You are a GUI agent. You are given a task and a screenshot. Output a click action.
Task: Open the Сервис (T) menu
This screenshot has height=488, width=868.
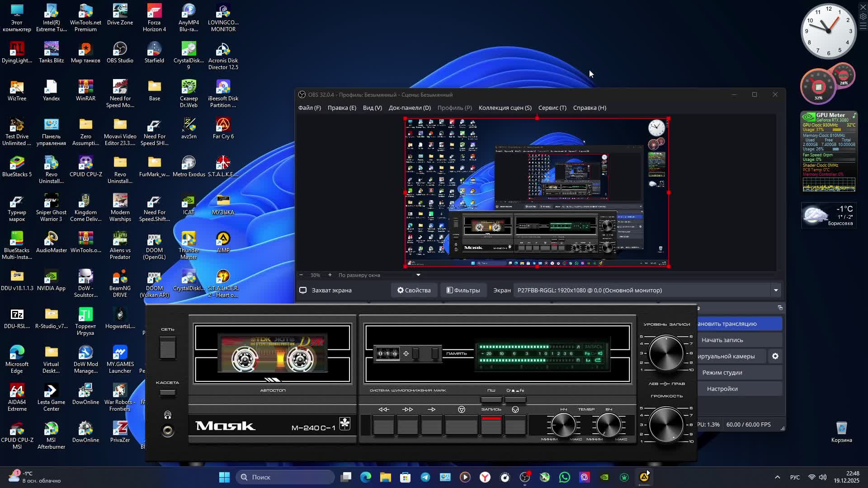click(552, 108)
